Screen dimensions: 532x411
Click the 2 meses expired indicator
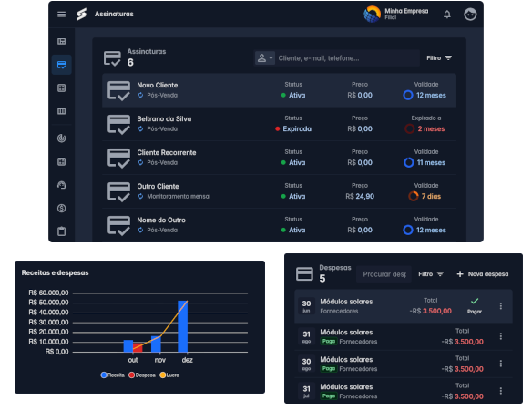pos(425,129)
